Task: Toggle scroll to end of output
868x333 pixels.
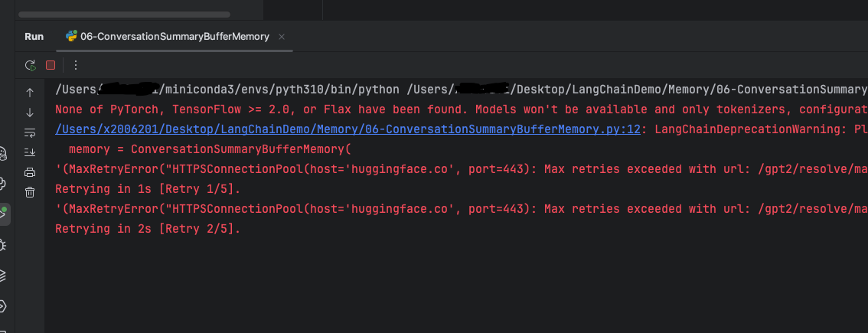Action: (x=30, y=152)
